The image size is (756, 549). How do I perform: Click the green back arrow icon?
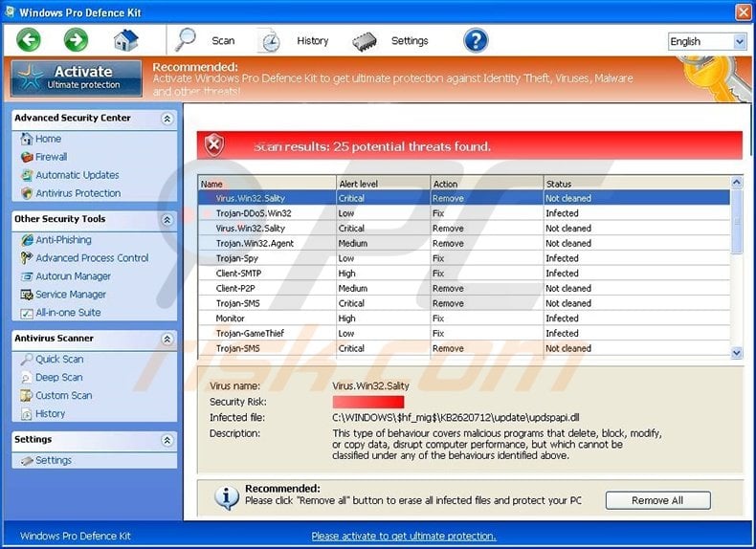[x=29, y=40]
